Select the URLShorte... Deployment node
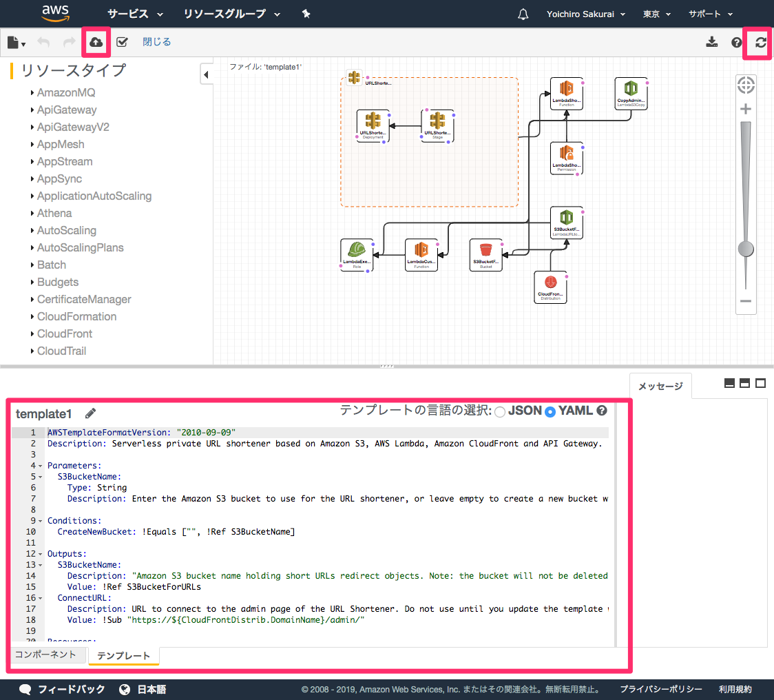The image size is (774, 700). click(373, 126)
